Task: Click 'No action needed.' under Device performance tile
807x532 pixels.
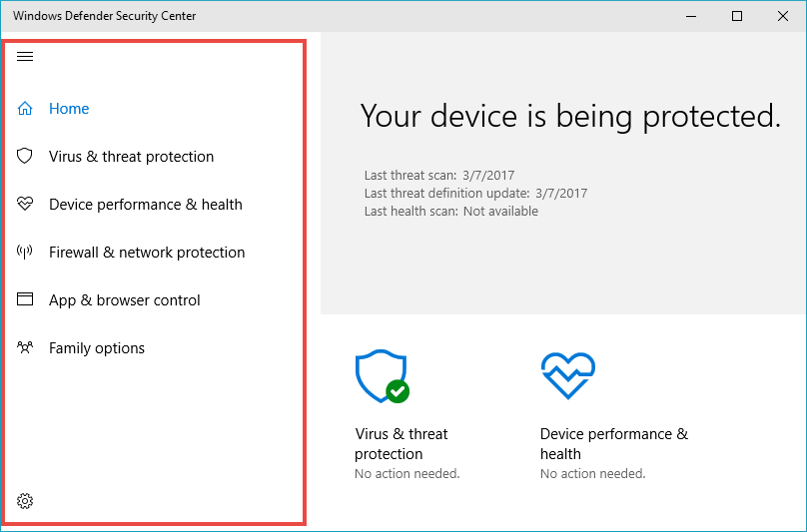Action: 593,473
